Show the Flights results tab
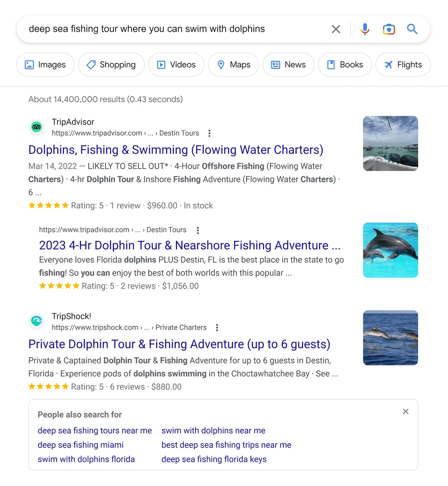 403,65
